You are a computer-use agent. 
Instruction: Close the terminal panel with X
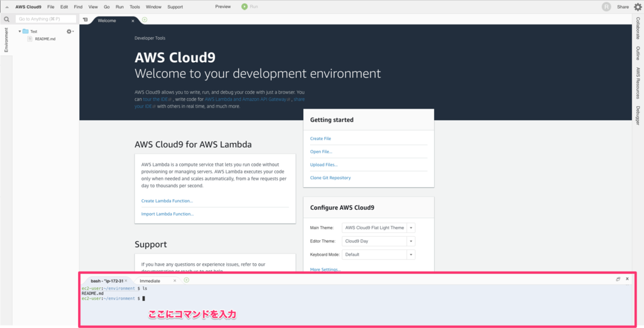point(627,279)
